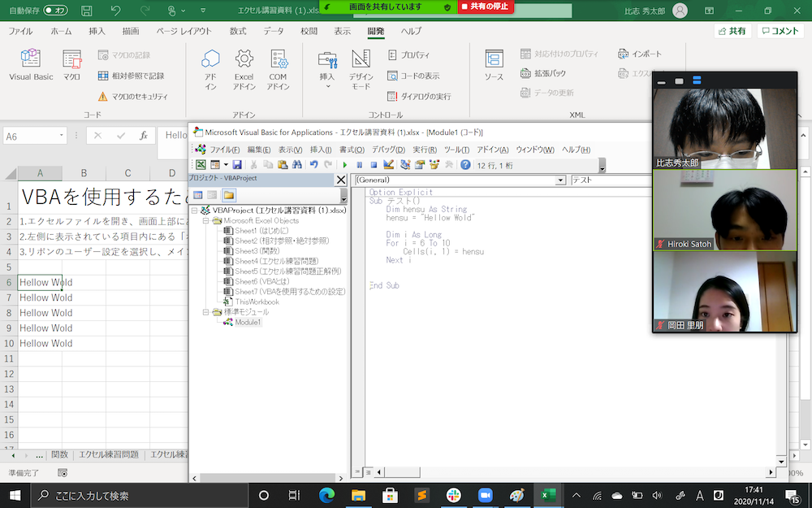The image size is (812, 508).
Task: Click the コメント button
Action: (780, 31)
